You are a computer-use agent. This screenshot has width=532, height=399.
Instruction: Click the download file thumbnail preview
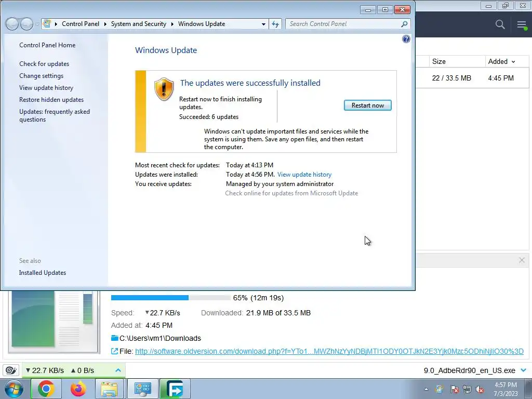[54, 322]
